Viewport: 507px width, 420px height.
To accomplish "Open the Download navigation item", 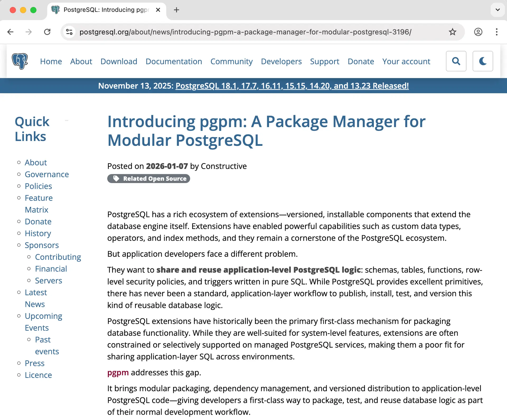I will (119, 61).
